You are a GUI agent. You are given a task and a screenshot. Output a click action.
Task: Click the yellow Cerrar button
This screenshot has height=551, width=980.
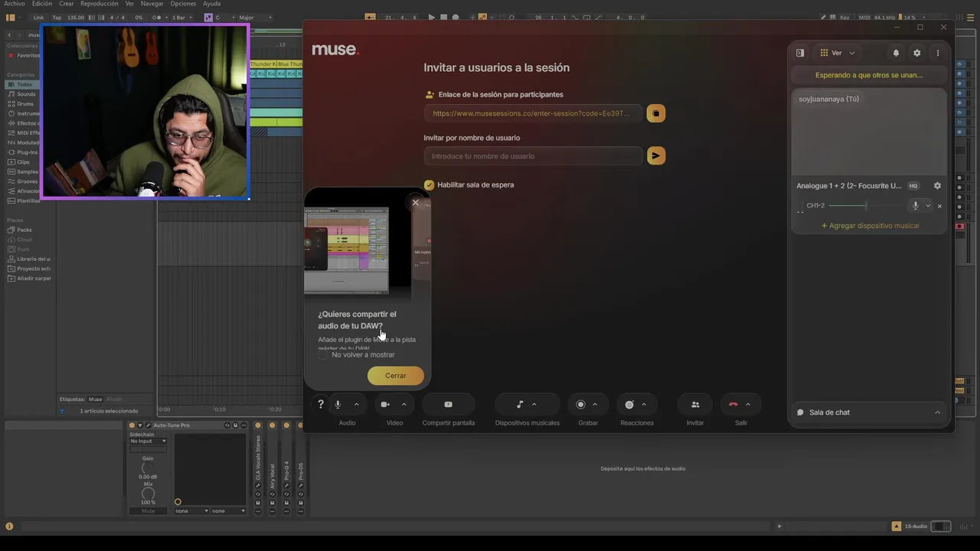[x=396, y=376]
